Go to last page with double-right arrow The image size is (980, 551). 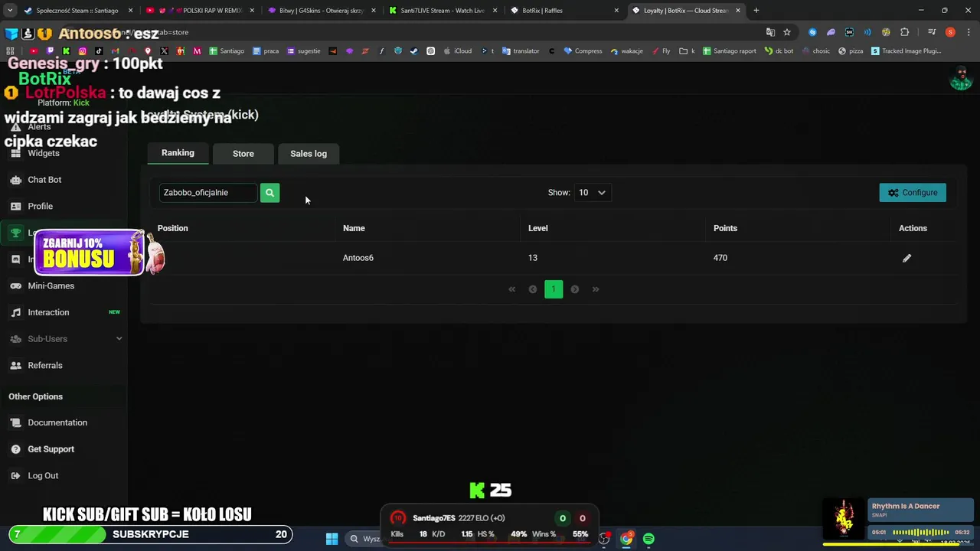click(596, 289)
